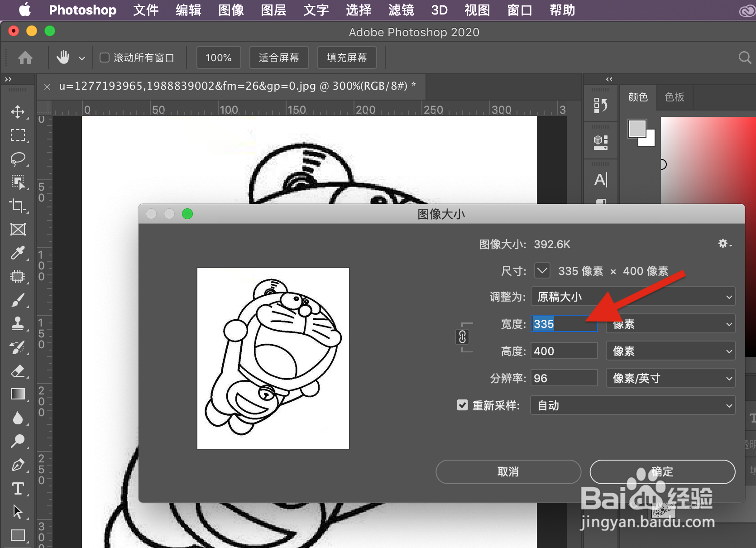
Task: Select the Gradient tool
Action: point(18,394)
